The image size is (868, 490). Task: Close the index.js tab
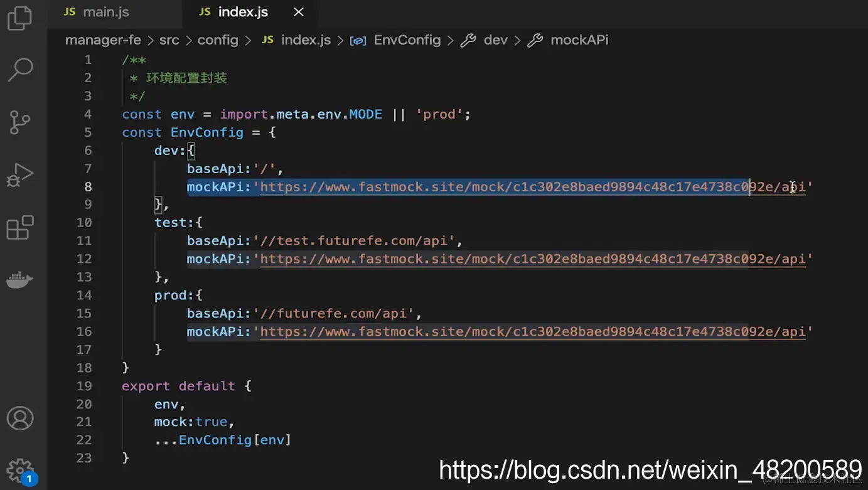click(299, 12)
